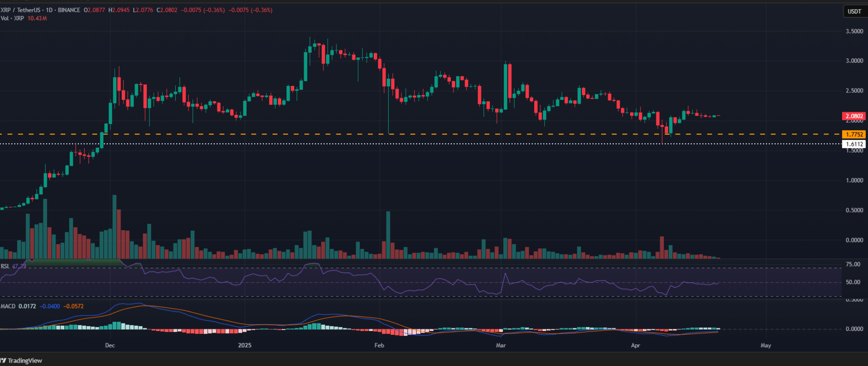Viewport: 868px width, 366px height.
Task: Select the orange dashed horizontal line
Action: 421,134
